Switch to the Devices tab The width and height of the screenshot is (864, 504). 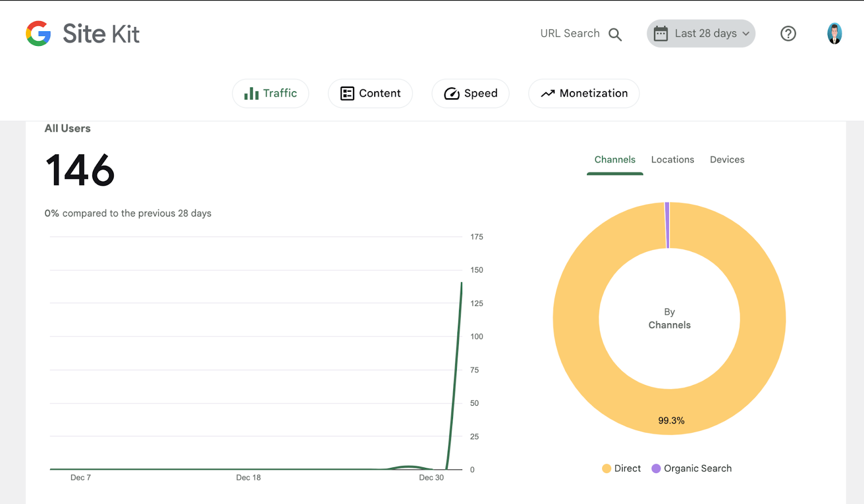(x=727, y=160)
